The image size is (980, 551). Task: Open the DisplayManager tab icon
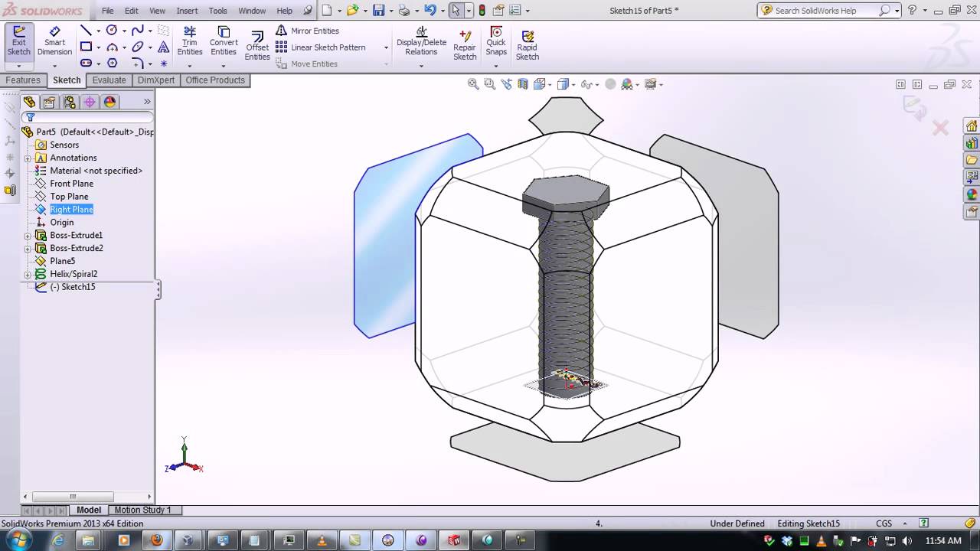(x=109, y=102)
